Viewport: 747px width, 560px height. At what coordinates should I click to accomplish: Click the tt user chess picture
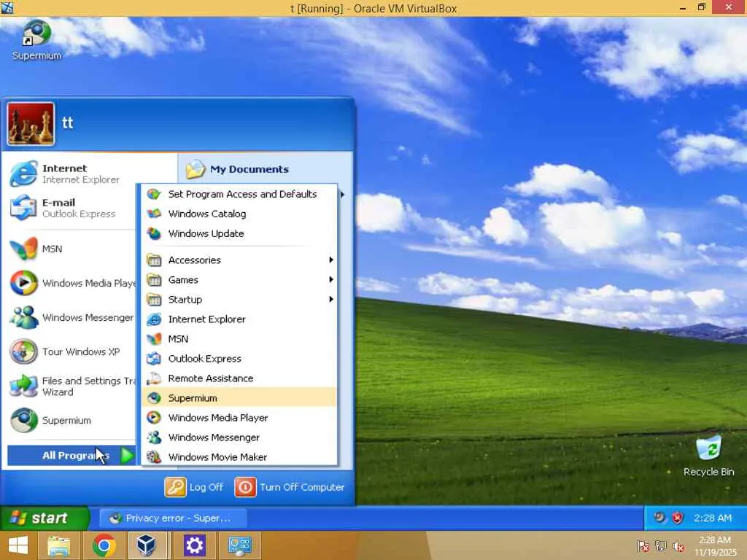click(x=31, y=124)
